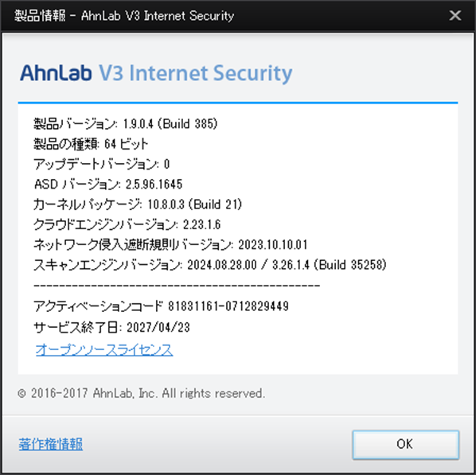Open the オープンソースライセンス link
The image size is (476, 475).
pos(104,350)
